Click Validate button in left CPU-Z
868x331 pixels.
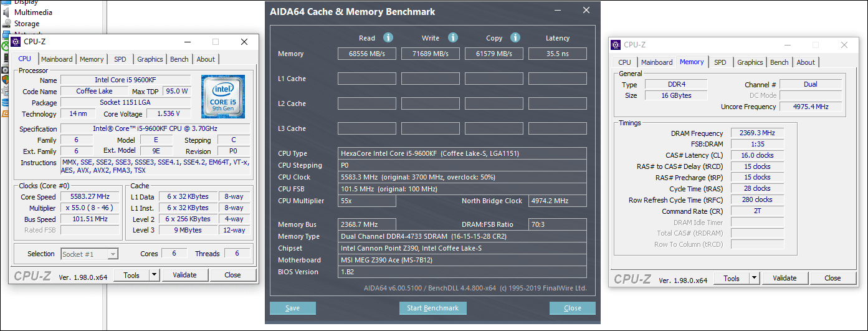(184, 275)
